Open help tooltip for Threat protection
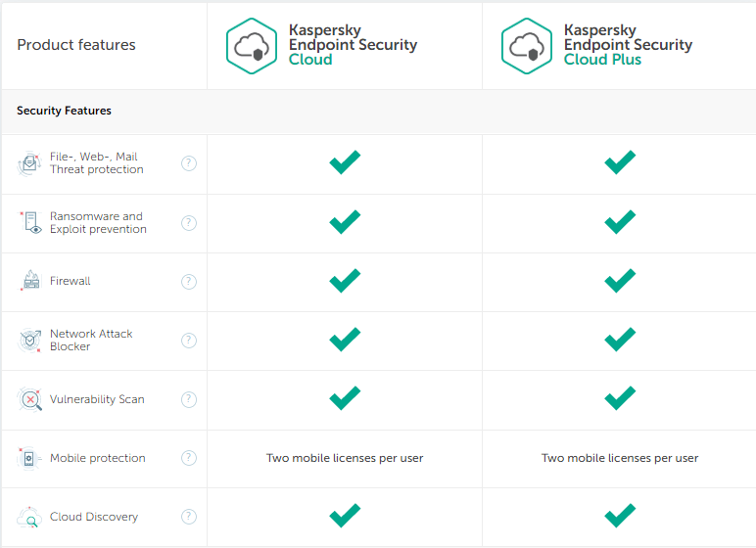Image resolution: width=756 pixels, height=548 pixels. pos(189,163)
